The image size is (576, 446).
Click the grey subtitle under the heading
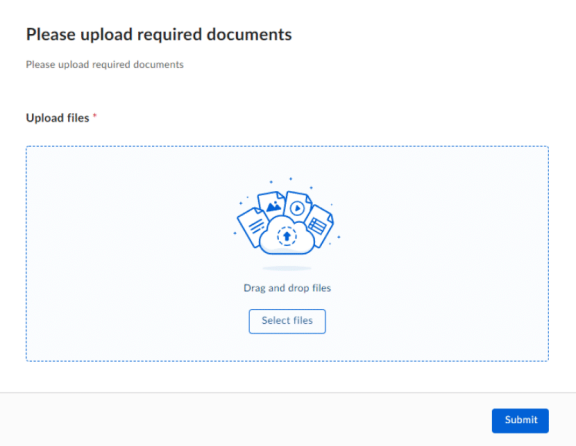pos(105,65)
